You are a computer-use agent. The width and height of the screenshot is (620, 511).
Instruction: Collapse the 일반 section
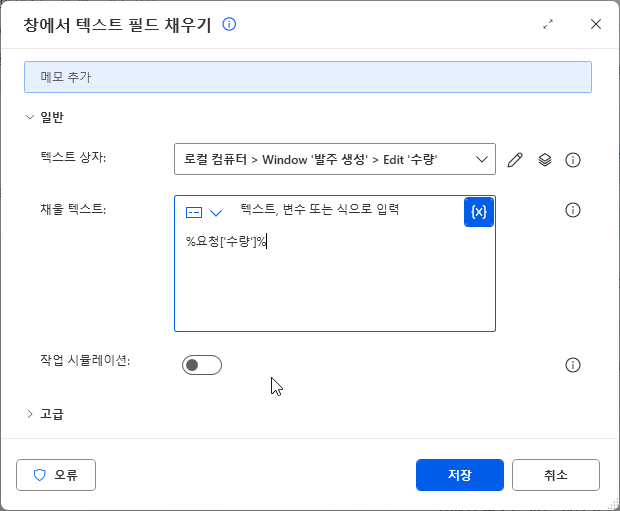coord(30,117)
